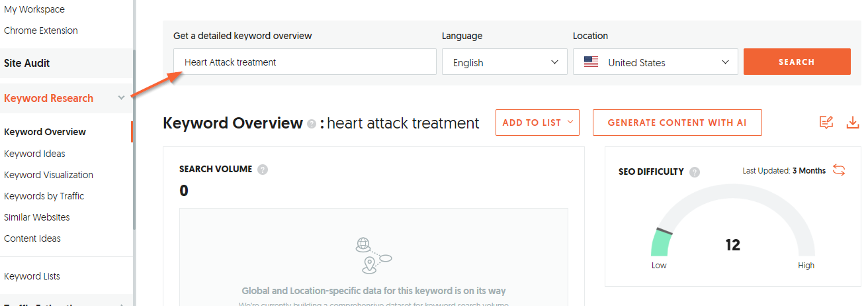Image resolution: width=868 pixels, height=306 pixels.
Task: Refresh SEO difficulty data icon
Action: 839,170
